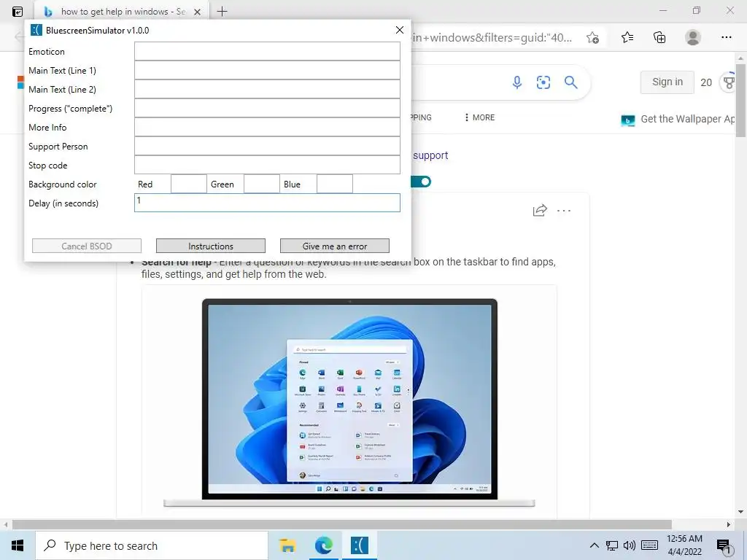Click the 'Give me an error' button
This screenshot has height=560, width=747.
pos(334,246)
